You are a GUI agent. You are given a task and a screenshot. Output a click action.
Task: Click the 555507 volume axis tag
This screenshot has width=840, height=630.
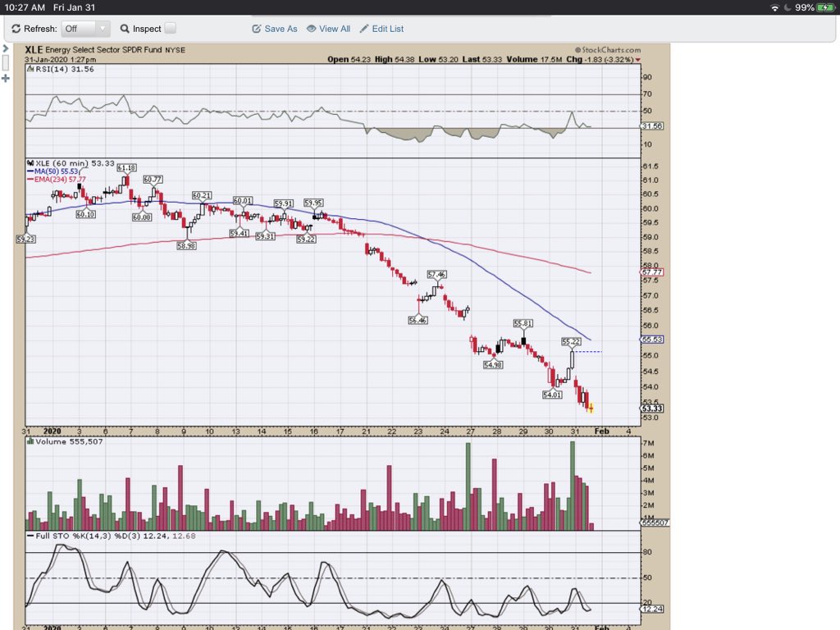pos(655,523)
